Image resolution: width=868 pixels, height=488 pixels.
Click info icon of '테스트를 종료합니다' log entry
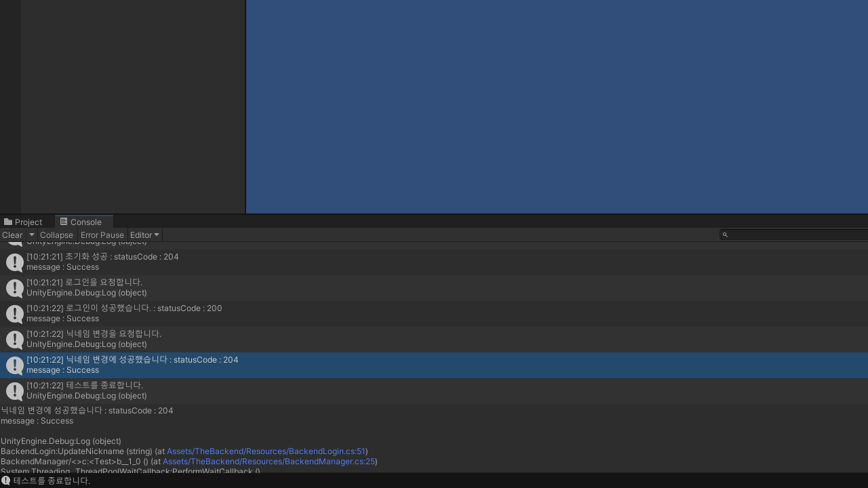[x=14, y=391]
